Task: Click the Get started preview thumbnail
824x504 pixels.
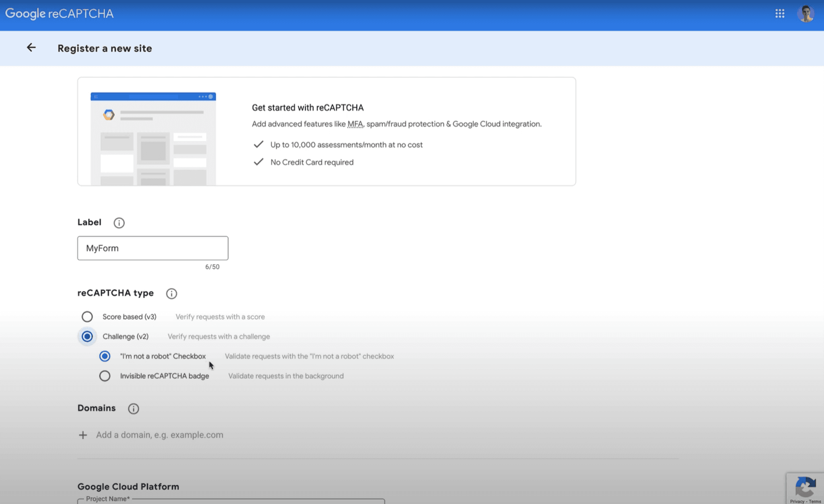Action: pyautogui.click(x=153, y=139)
